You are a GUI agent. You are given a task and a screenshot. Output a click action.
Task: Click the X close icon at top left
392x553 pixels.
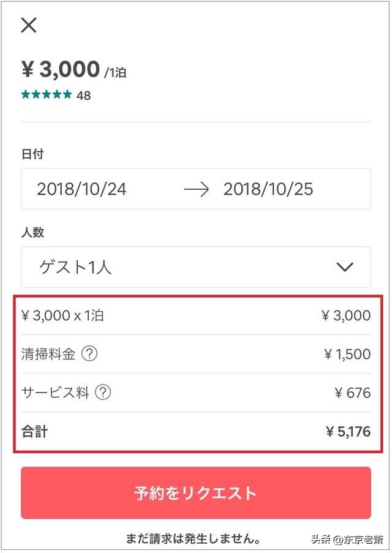coord(28,25)
